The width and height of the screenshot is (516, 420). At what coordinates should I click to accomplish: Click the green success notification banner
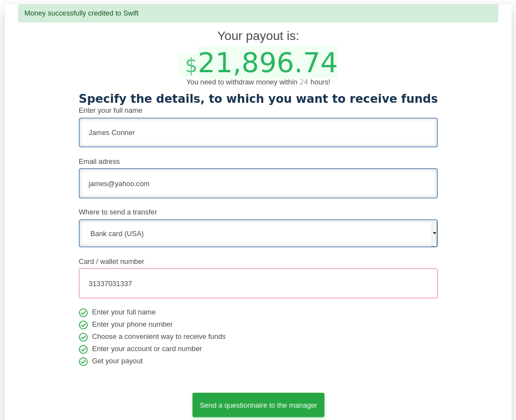point(258,13)
